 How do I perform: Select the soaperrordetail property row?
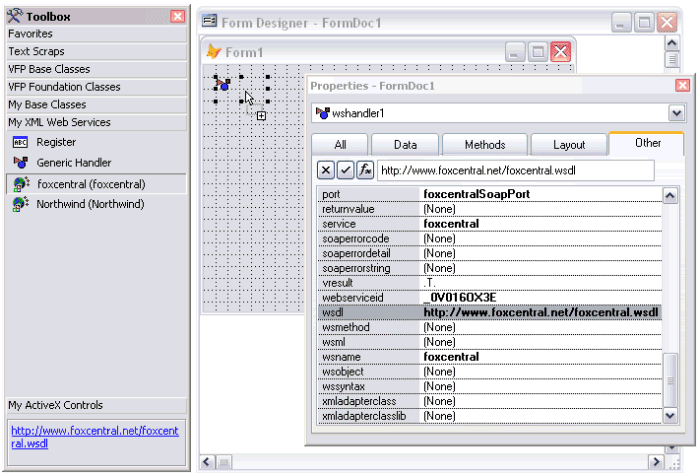(489, 253)
